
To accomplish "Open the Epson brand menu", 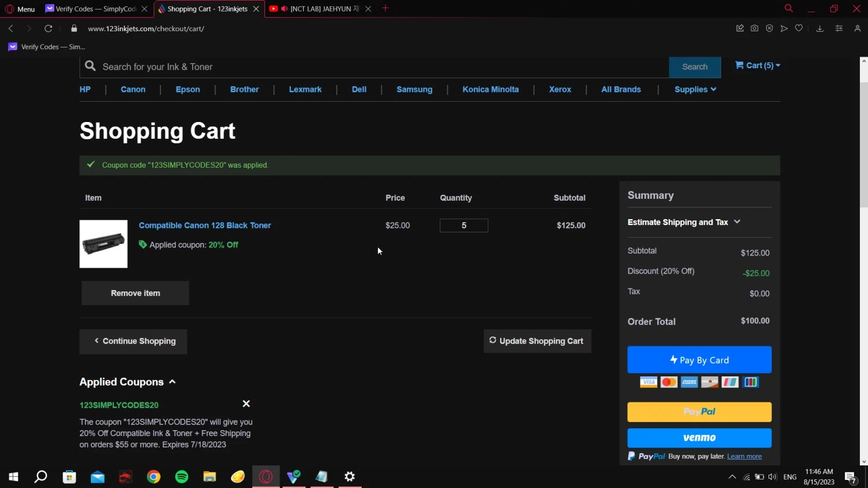I will [188, 89].
